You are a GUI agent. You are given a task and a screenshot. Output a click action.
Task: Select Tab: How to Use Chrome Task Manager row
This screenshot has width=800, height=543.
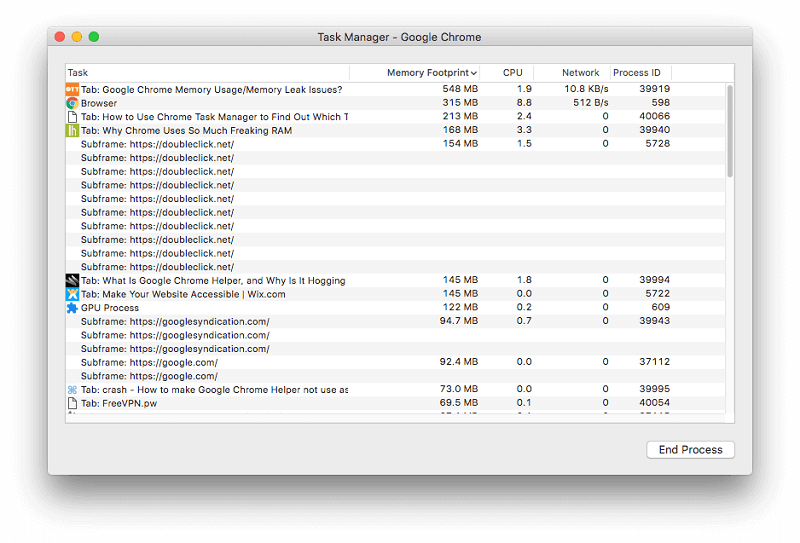[395, 117]
